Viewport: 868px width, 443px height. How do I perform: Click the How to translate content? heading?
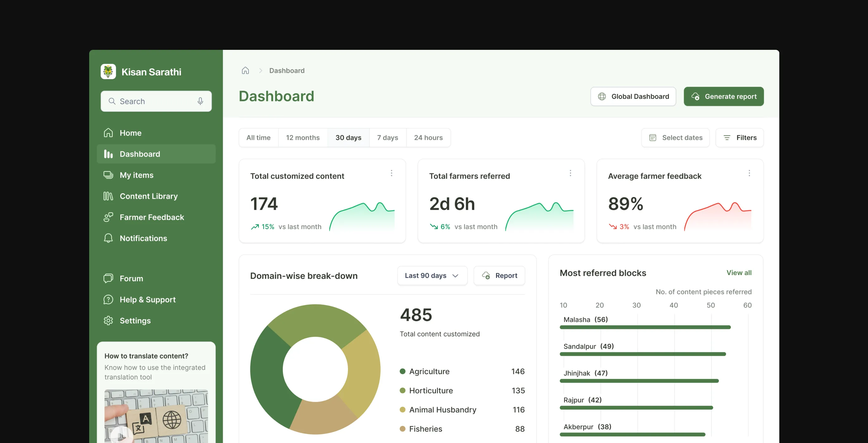(x=146, y=356)
